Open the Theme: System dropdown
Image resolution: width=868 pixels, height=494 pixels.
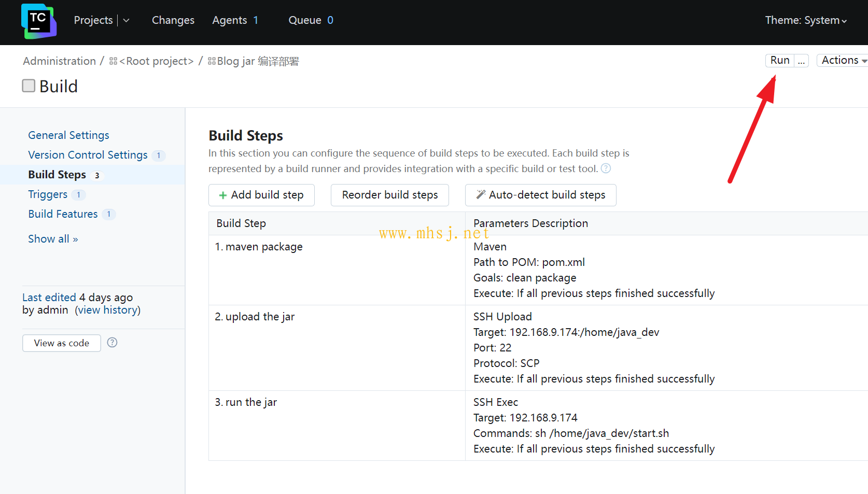pos(806,20)
